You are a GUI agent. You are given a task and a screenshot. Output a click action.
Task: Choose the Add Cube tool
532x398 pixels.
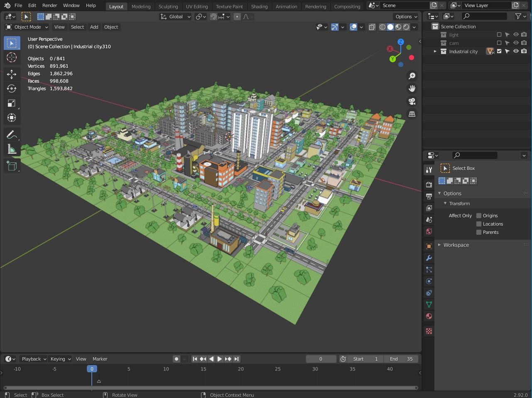(x=12, y=166)
